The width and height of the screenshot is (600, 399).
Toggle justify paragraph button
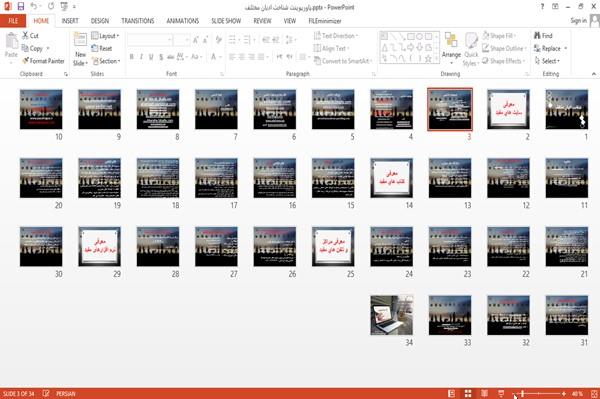pos(261,57)
